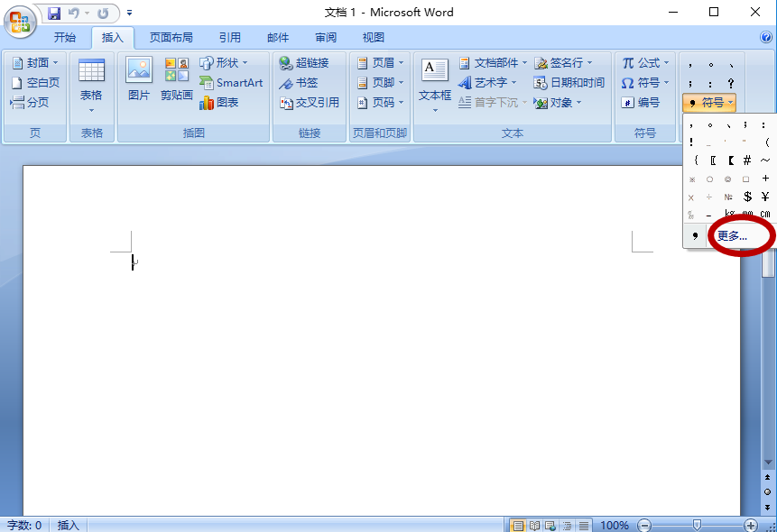Insert a blank page with 空白页
Viewport: 777px width, 532px height.
34,83
